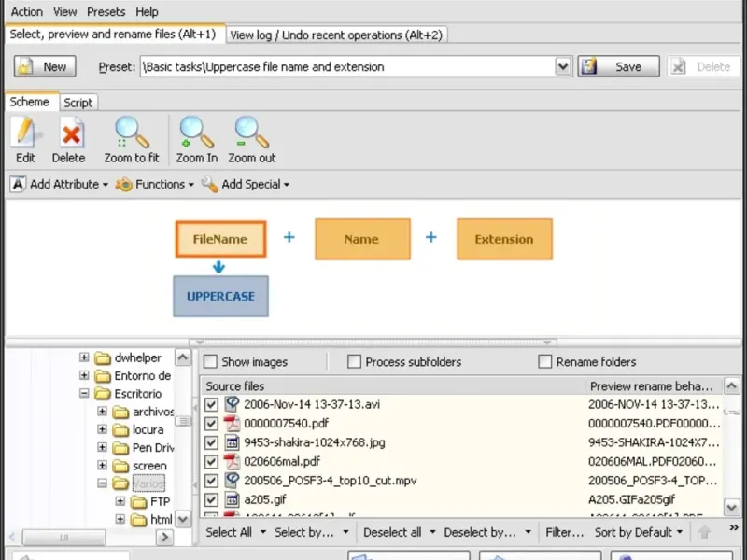Open the Presets menu
The height and width of the screenshot is (560, 747).
tap(106, 12)
